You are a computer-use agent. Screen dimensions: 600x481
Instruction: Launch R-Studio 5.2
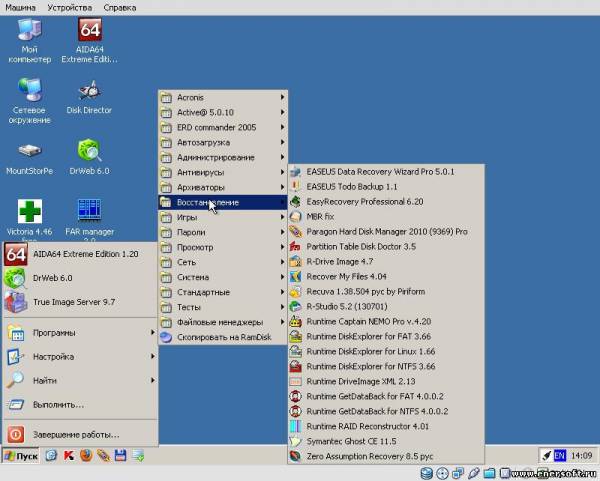coord(386,307)
